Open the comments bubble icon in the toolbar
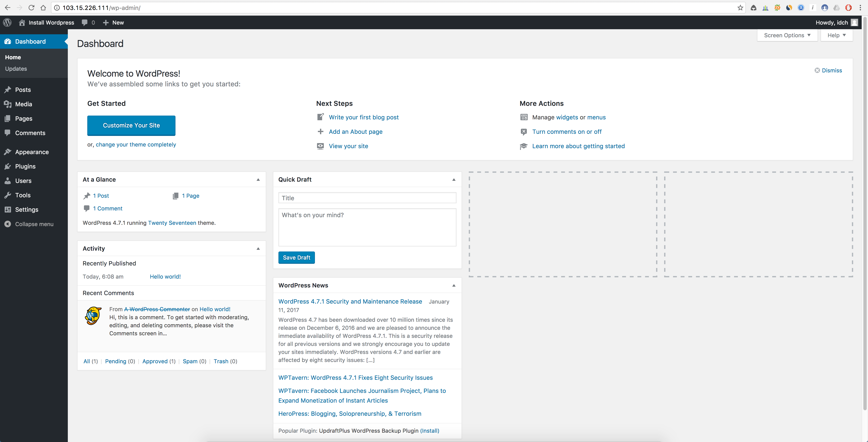 point(85,22)
